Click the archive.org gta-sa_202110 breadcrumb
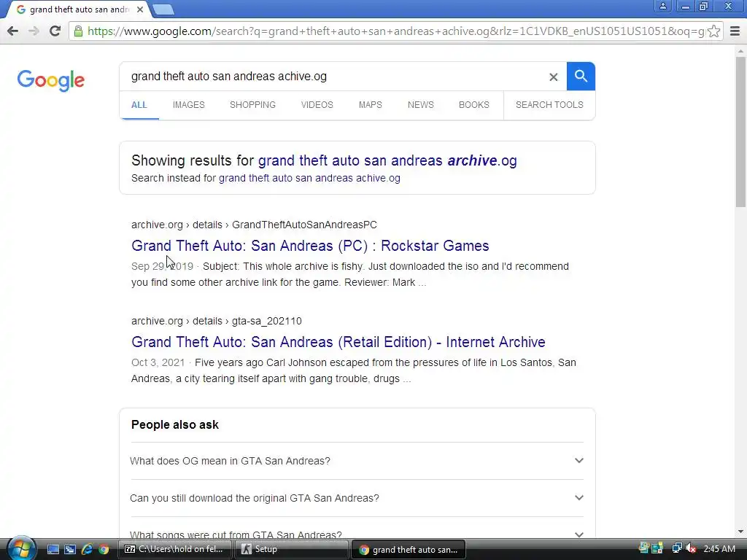Viewport: 747px width, 560px height. (216, 321)
